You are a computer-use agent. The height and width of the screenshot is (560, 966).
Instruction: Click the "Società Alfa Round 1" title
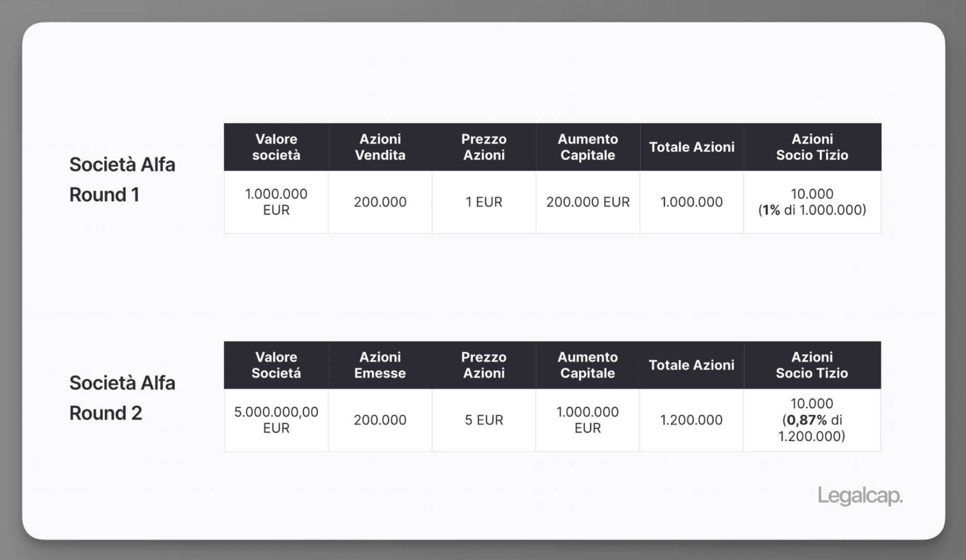[122, 179]
